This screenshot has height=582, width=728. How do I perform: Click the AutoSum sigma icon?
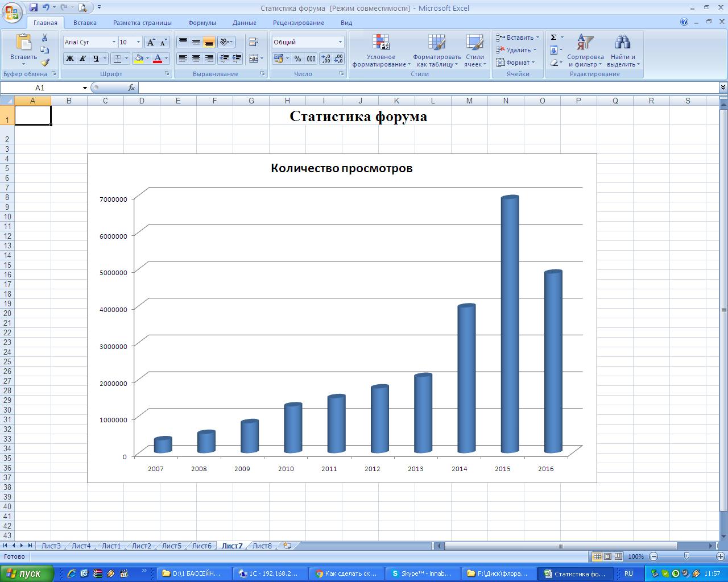(x=553, y=38)
